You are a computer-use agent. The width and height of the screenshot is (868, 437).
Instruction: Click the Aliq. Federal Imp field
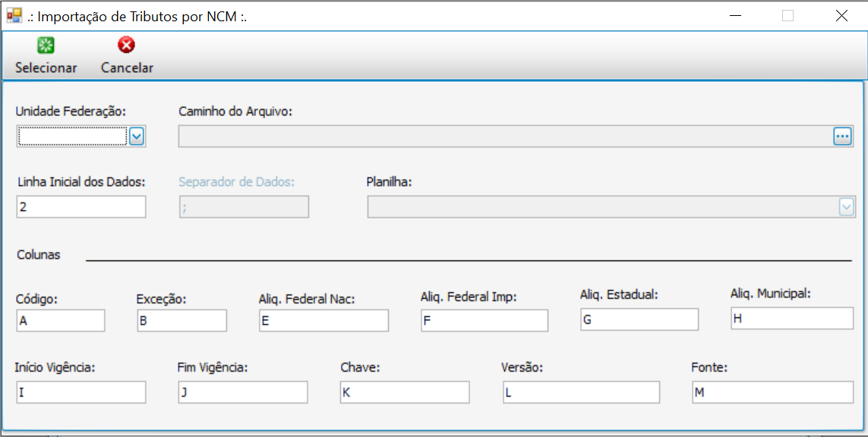485,321
